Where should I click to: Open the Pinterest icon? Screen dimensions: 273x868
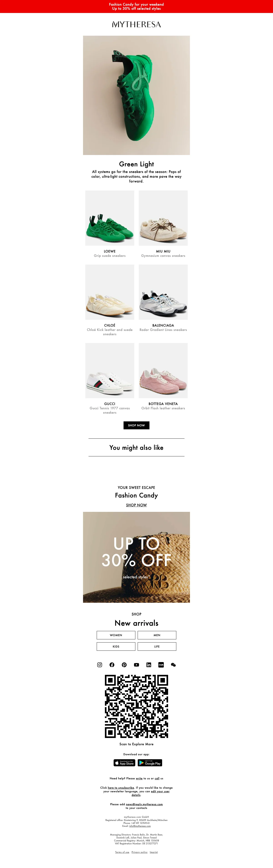pyautogui.click(x=124, y=665)
